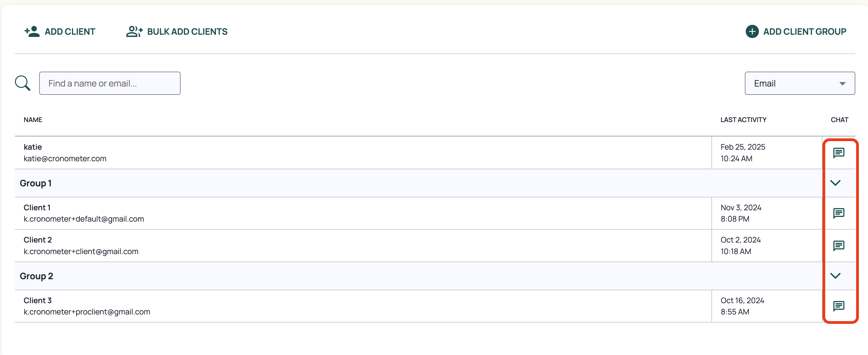Image resolution: width=868 pixels, height=355 pixels.
Task: Click BULK ADD CLIENTS button text
Action: click(x=187, y=31)
